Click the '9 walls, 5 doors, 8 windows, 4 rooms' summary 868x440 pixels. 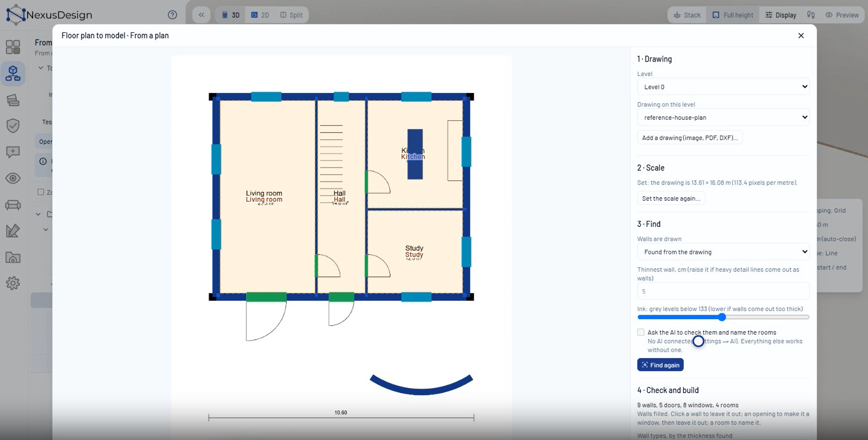(688, 405)
